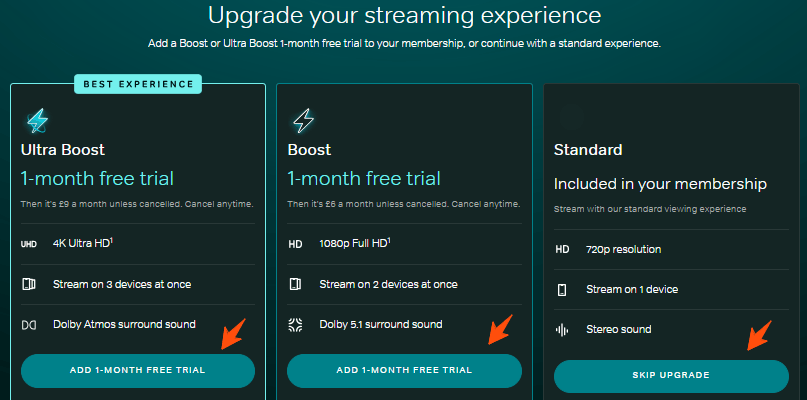
Task: Click 'Stream on 2 devices at once' text
Action: tap(389, 284)
